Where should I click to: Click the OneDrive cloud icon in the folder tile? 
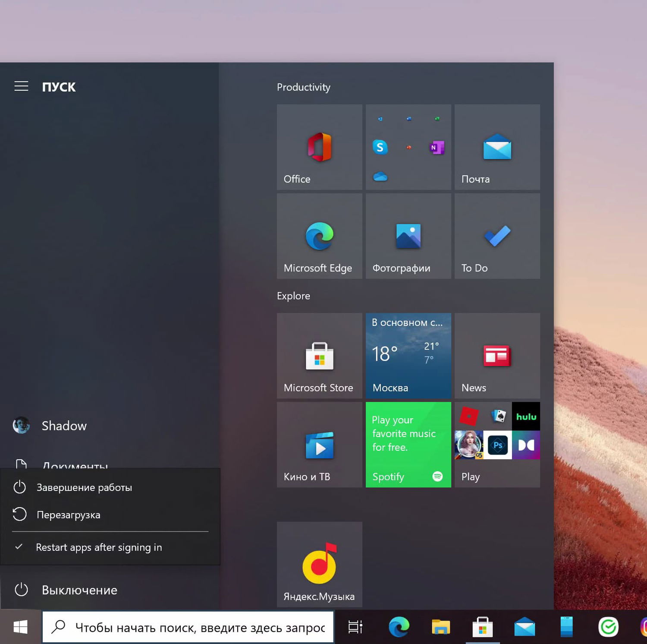pos(380,176)
